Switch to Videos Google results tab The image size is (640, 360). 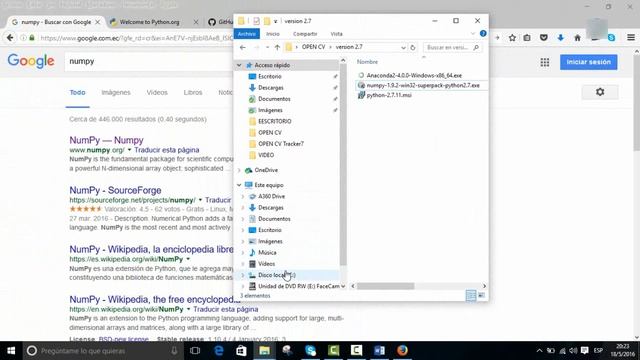pyautogui.click(x=157, y=93)
